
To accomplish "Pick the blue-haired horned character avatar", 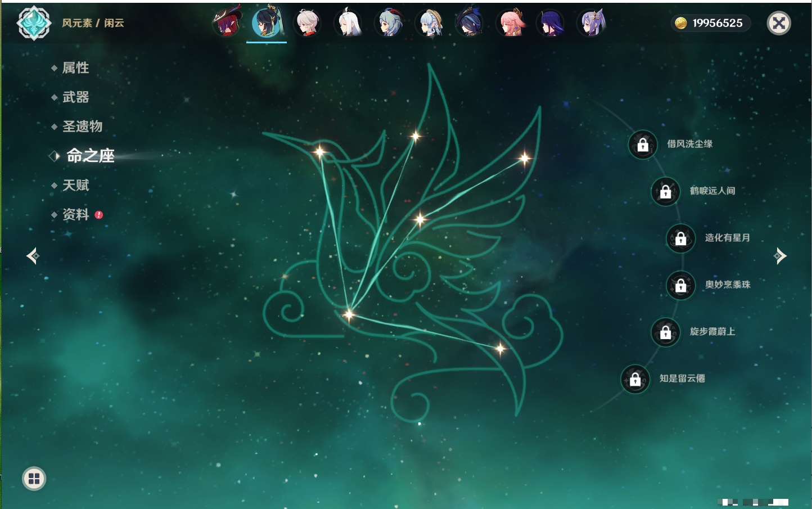I will point(389,23).
